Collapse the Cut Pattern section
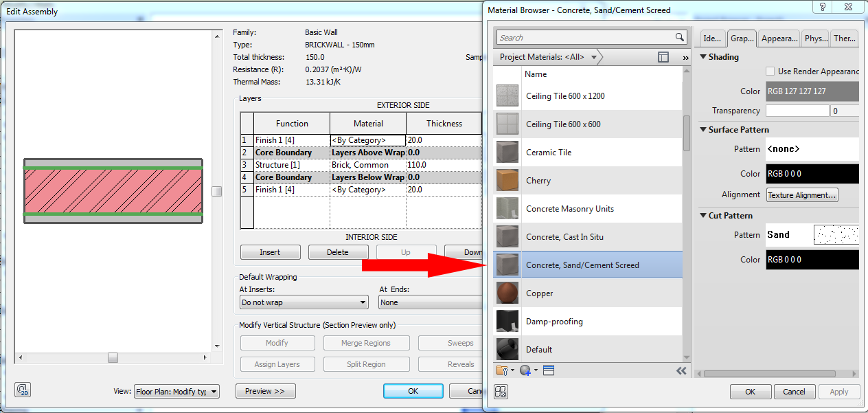The image size is (868, 413). click(x=702, y=215)
